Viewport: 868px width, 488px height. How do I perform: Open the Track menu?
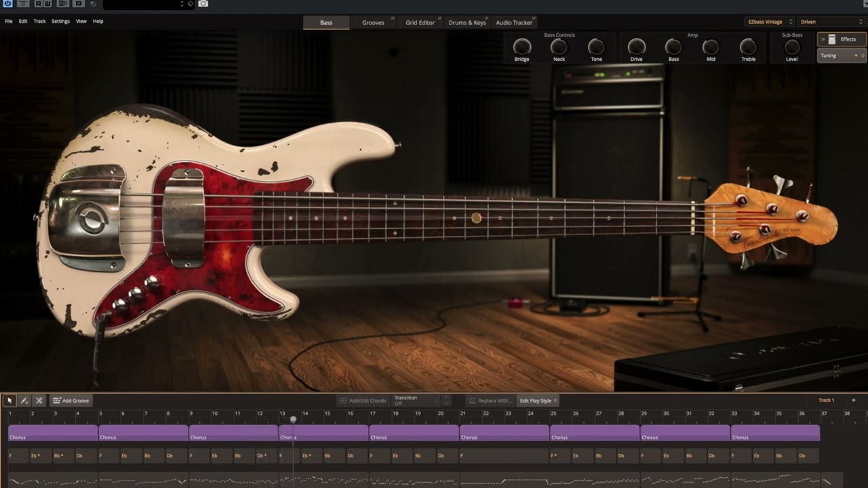point(40,22)
